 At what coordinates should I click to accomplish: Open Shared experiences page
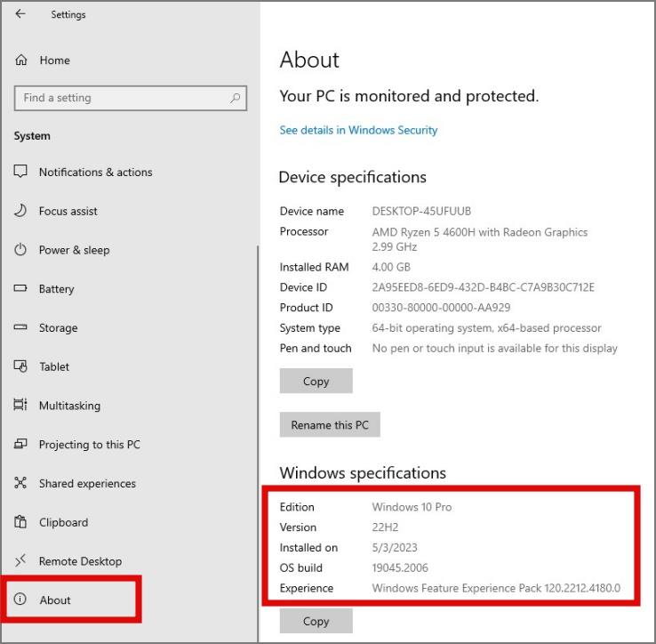pos(87,483)
